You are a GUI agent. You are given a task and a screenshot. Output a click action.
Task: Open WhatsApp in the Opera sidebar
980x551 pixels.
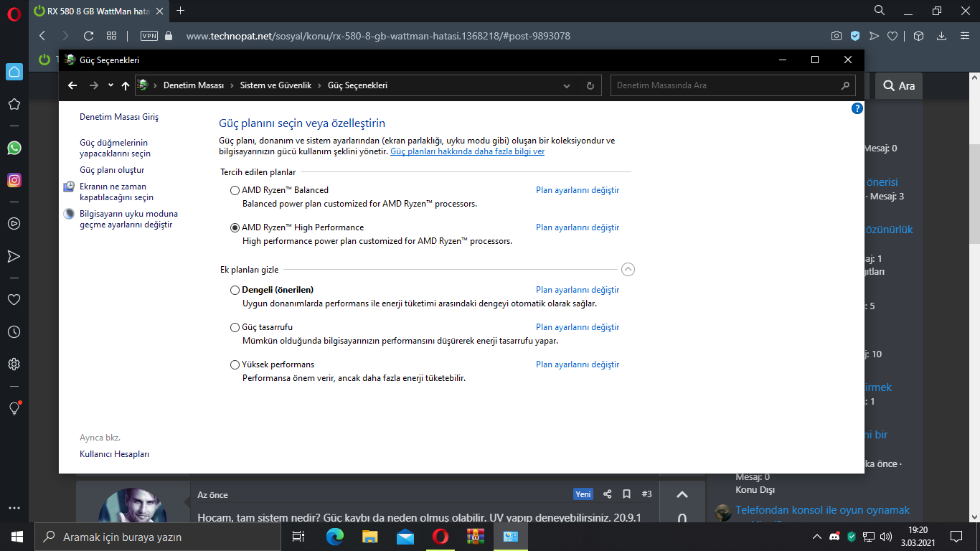click(x=14, y=148)
